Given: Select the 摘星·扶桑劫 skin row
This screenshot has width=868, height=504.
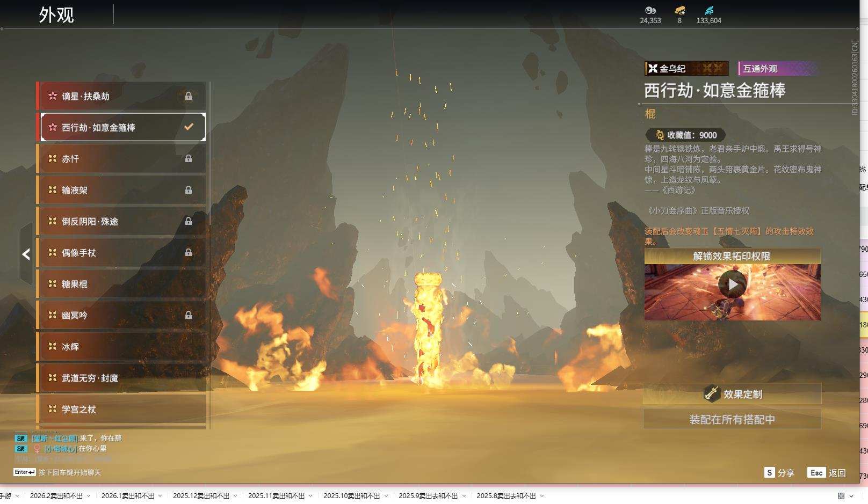Looking at the screenshot, I should tap(121, 96).
